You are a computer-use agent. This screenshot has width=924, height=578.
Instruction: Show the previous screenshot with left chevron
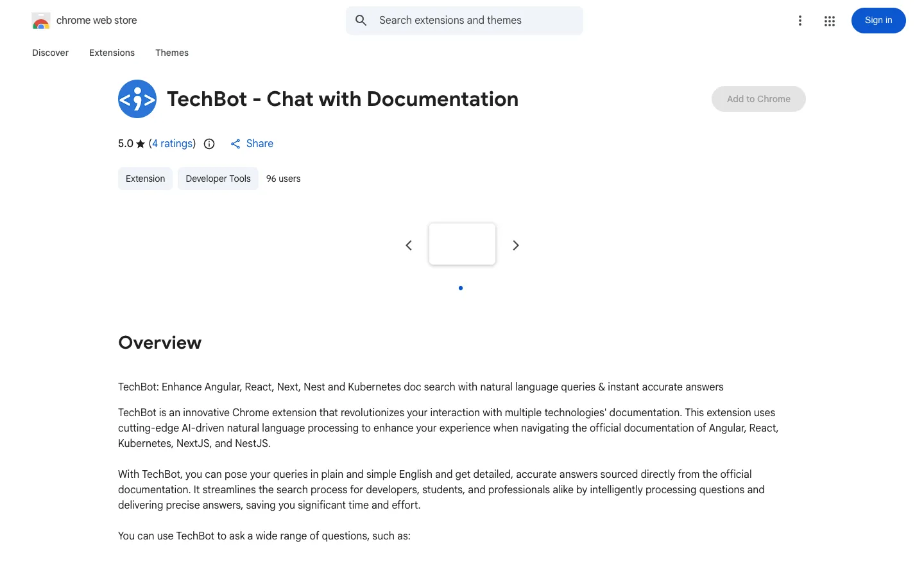(x=409, y=245)
